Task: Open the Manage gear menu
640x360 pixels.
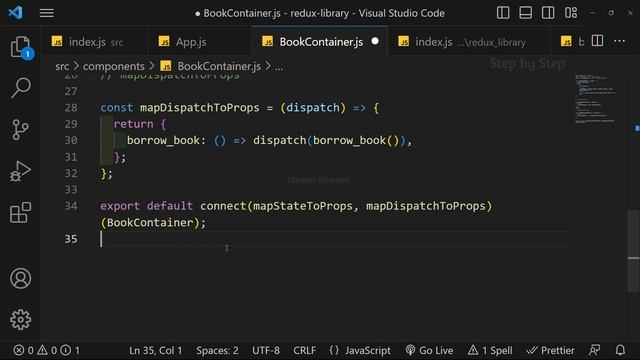Action: (20, 319)
